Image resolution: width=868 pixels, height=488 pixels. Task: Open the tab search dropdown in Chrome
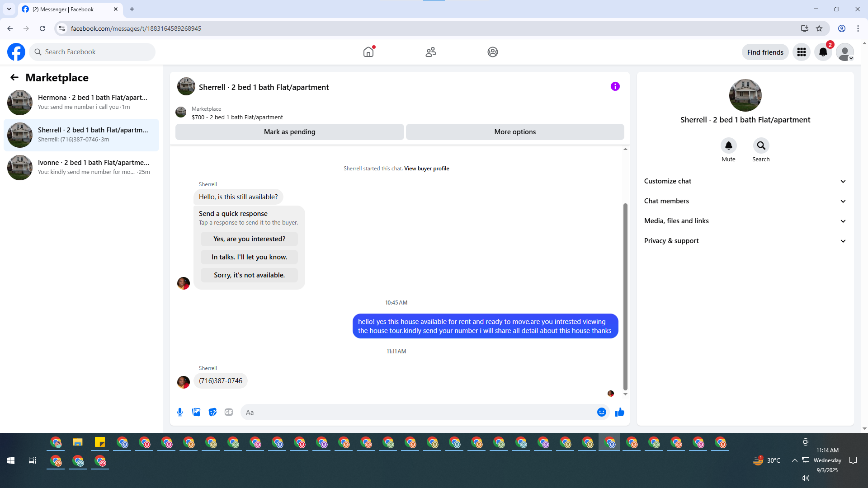9,9
